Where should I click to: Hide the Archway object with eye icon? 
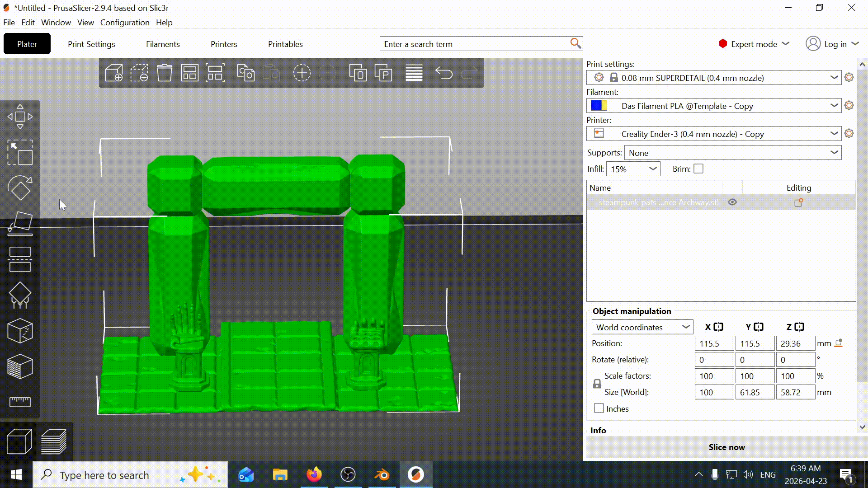pyautogui.click(x=732, y=202)
